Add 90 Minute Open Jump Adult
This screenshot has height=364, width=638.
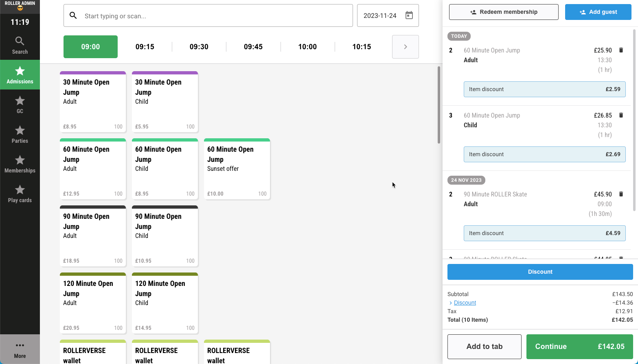[93, 236]
